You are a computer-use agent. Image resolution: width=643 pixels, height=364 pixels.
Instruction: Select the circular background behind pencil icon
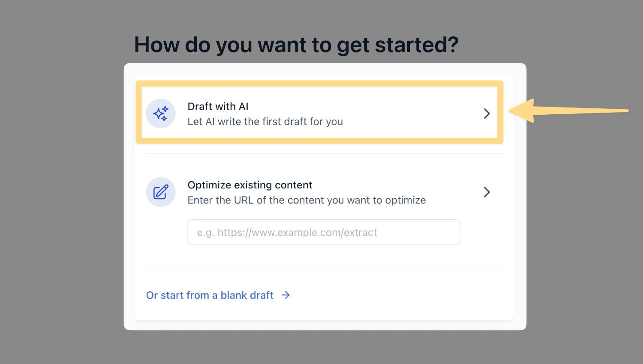[x=161, y=192]
